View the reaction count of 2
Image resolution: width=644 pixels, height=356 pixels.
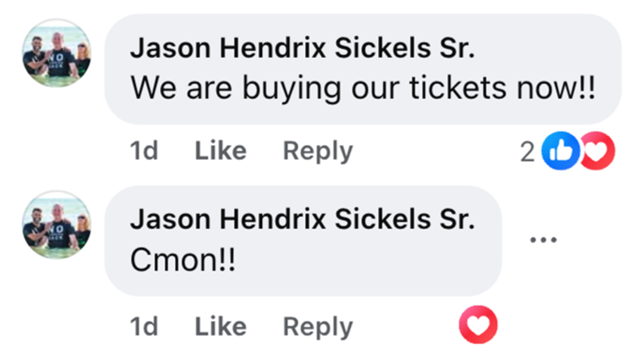(527, 152)
